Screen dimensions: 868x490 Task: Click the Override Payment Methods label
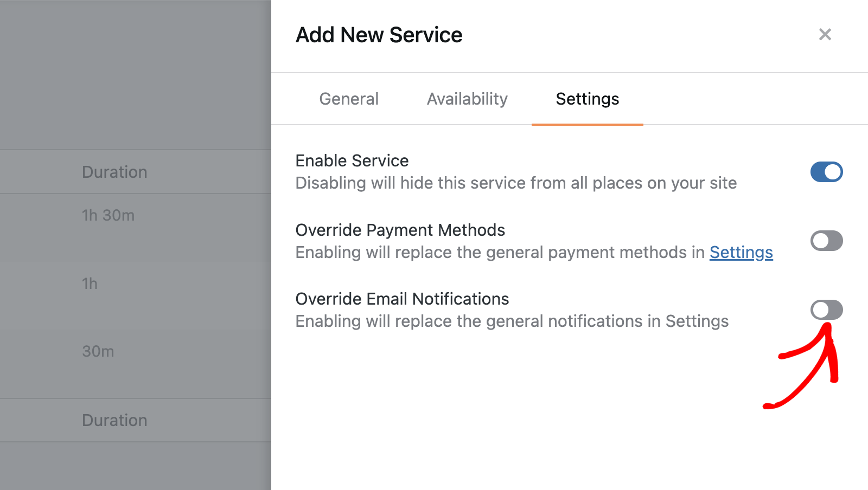(400, 230)
